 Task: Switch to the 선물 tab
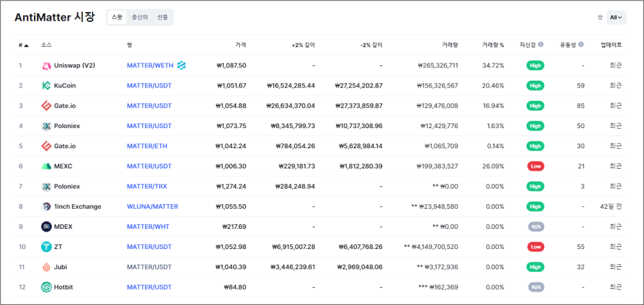162,17
